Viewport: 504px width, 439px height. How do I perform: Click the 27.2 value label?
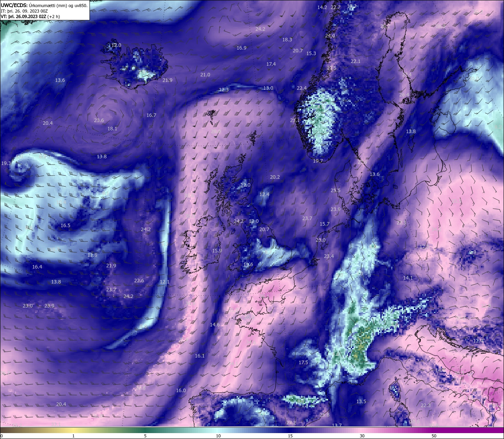tap(291, 423)
